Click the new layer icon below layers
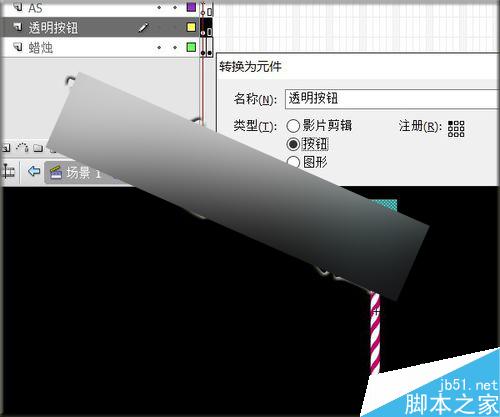The width and height of the screenshot is (500, 417). tap(6, 147)
